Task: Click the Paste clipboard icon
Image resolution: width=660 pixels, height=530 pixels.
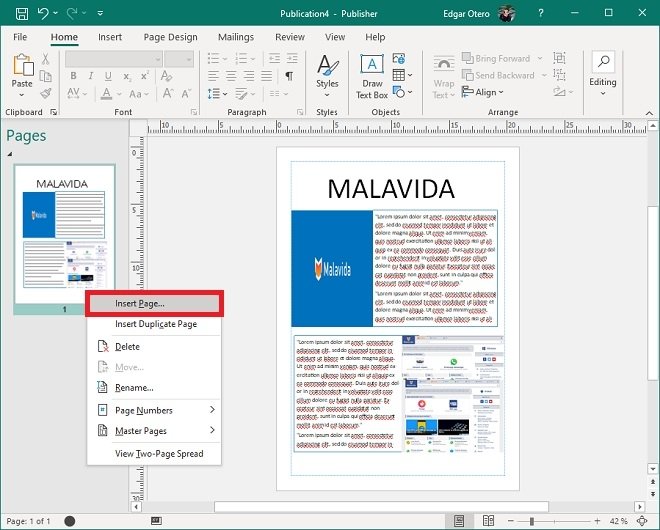Action: (x=23, y=64)
